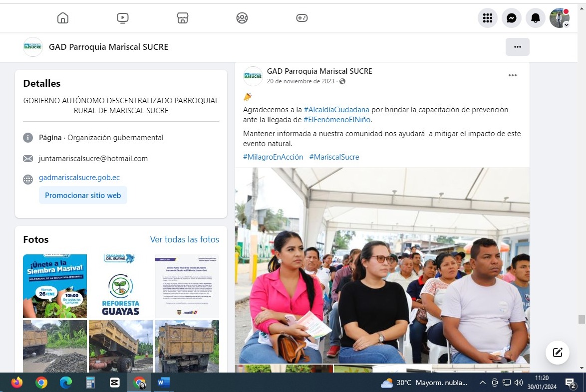Screen dimensions: 586x392
Task: Open the Siembra Masiva photo thumbnail
Action: click(55, 286)
